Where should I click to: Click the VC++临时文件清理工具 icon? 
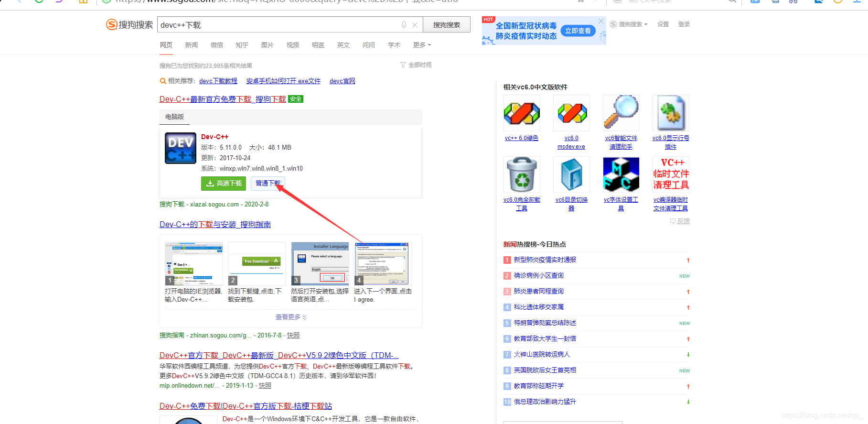[671, 174]
